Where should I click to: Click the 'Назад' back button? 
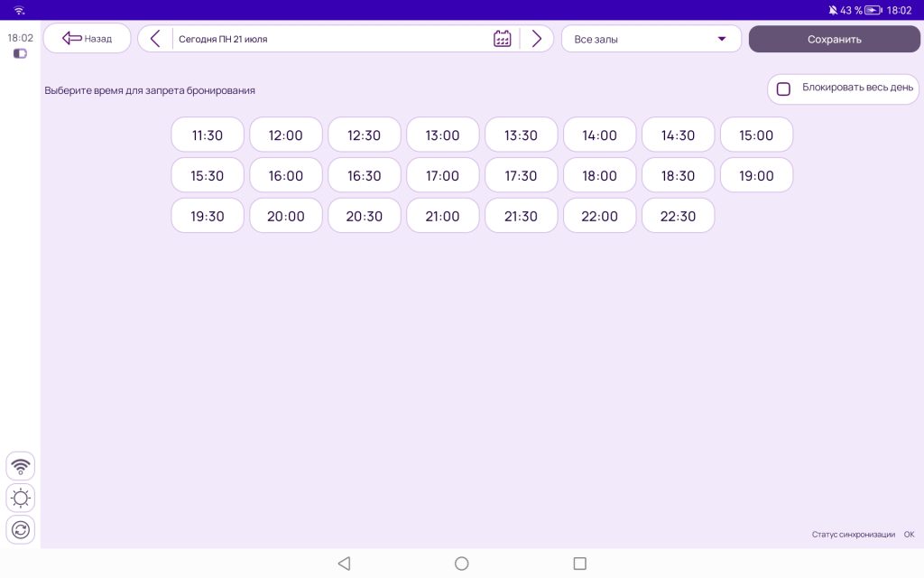tap(87, 39)
